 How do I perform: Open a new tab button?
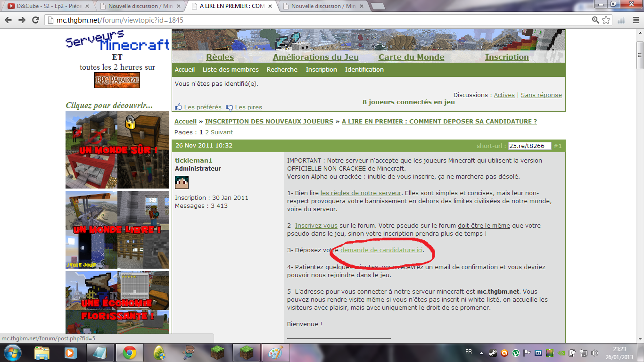click(378, 6)
